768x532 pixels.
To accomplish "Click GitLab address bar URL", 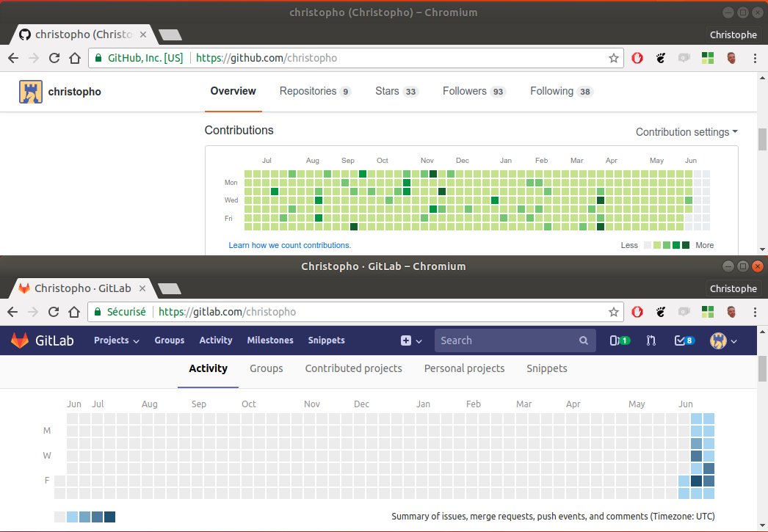I will click(228, 313).
